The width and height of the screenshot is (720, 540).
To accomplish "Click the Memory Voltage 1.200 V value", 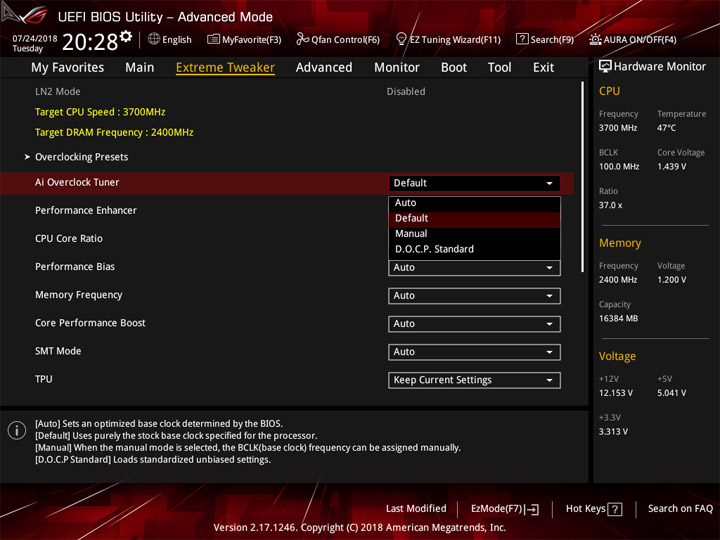I will click(671, 280).
